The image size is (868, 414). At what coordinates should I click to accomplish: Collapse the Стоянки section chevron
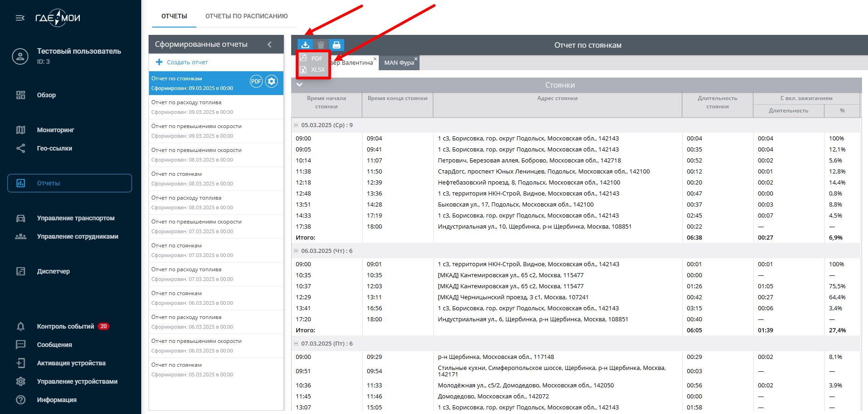(299, 85)
